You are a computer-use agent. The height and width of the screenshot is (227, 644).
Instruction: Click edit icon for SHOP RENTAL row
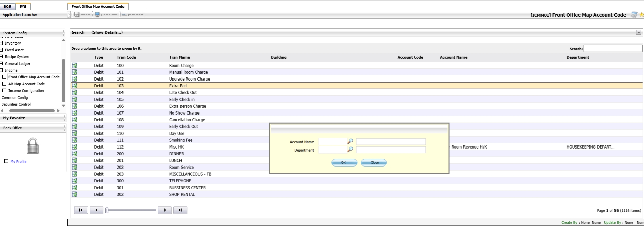(x=74, y=194)
